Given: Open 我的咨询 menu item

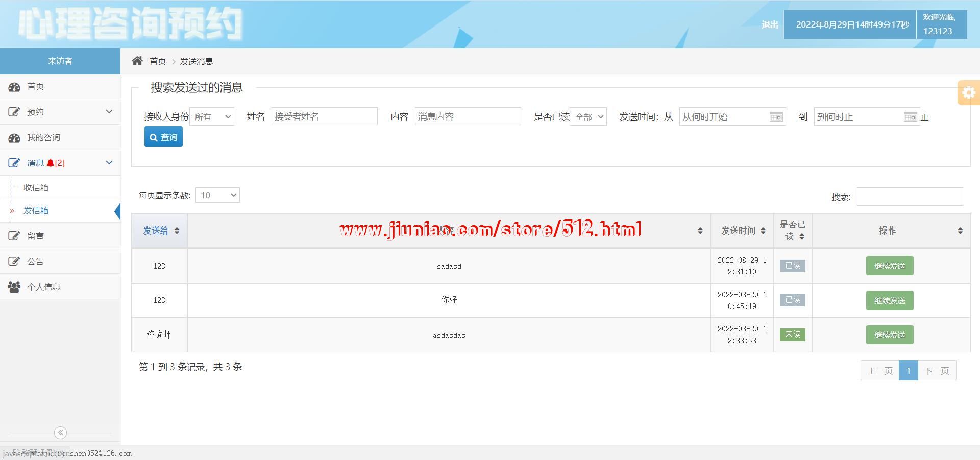Looking at the screenshot, I should coord(60,138).
